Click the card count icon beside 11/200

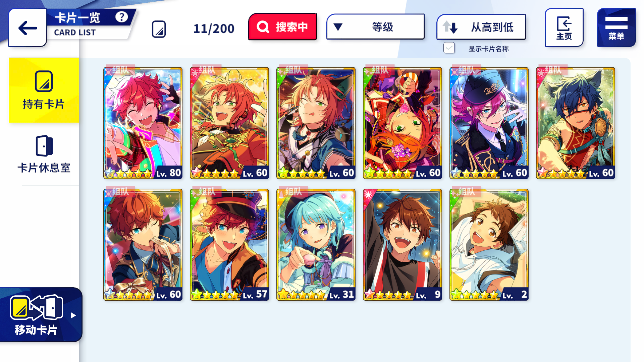pyautogui.click(x=159, y=29)
